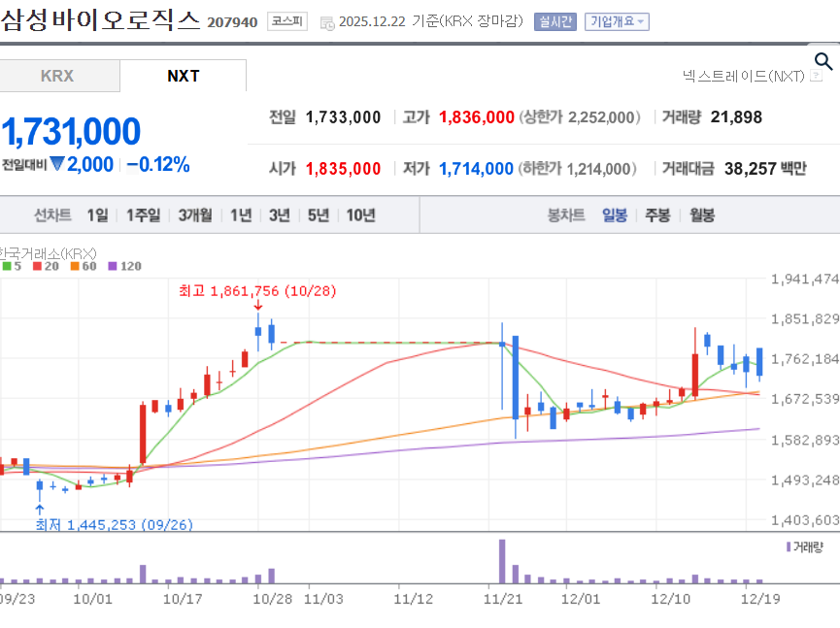Click the 하한가 1,214,000 text
The image size is (840, 628).
(578, 169)
